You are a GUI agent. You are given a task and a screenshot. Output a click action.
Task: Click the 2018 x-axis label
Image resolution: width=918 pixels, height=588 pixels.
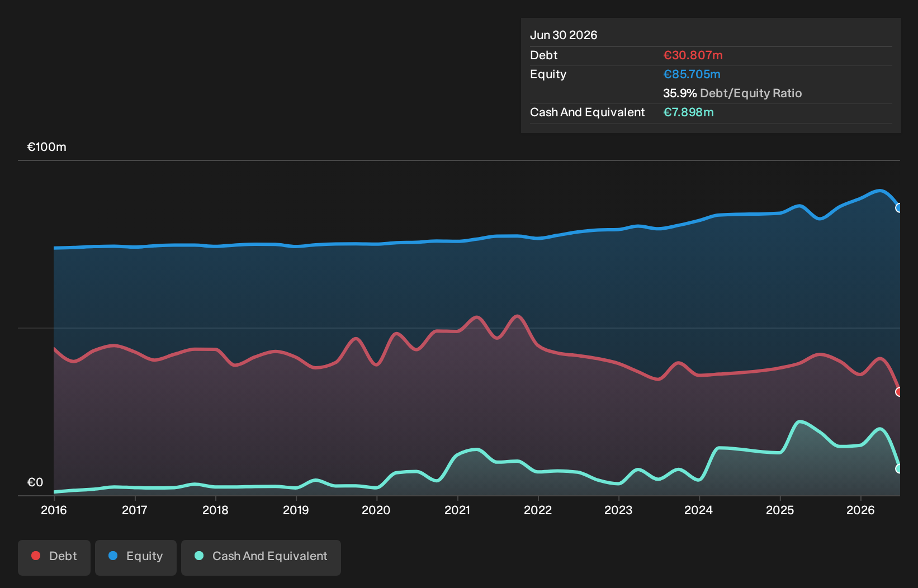click(215, 510)
